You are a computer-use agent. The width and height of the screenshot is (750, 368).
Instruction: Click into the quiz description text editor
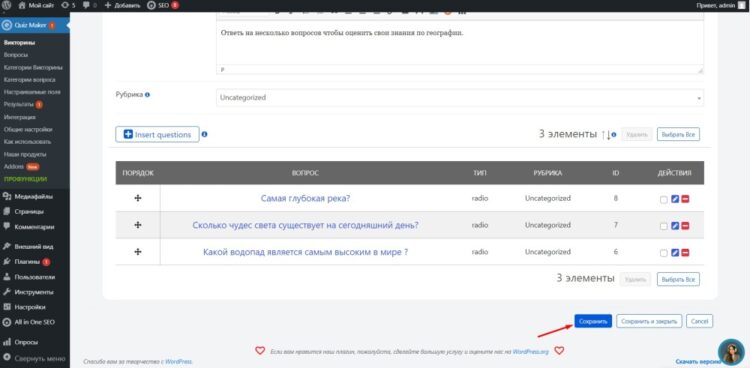tap(460, 43)
